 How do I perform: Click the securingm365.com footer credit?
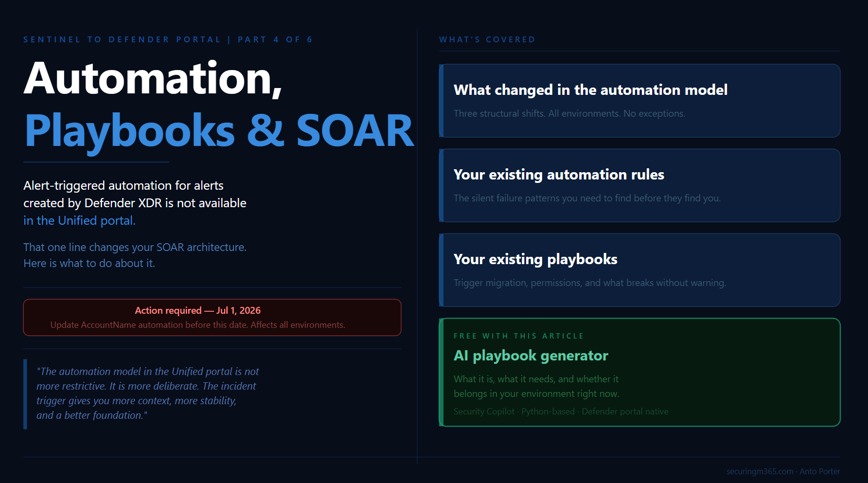(x=783, y=471)
